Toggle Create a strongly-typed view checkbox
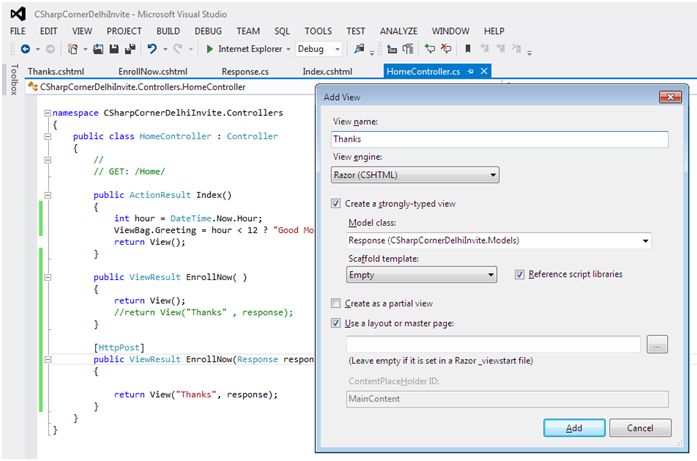The height and width of the screenshot is (461, 697). click(336, 203)
